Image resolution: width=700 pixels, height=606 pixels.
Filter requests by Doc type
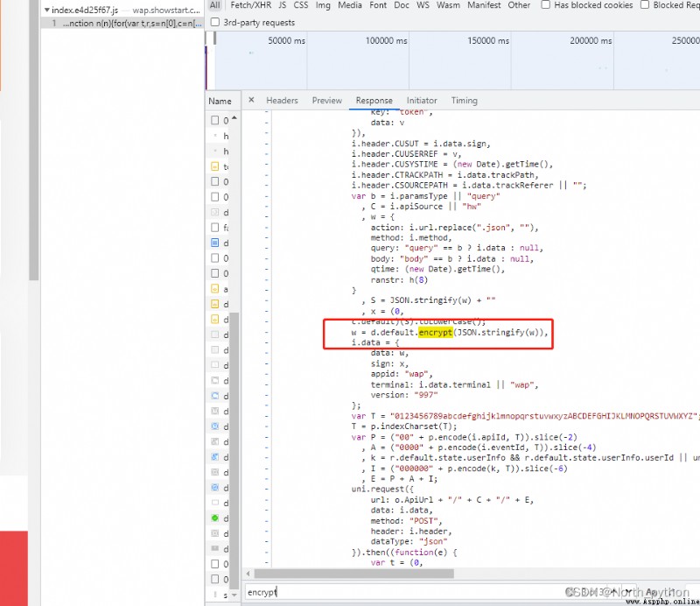click(402, 5)
